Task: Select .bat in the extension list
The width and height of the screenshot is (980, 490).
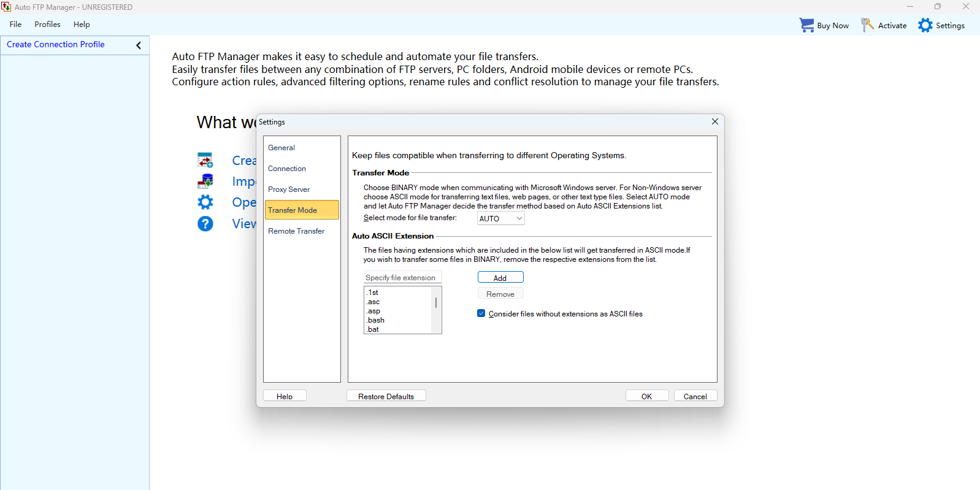Action: (397, 329)
